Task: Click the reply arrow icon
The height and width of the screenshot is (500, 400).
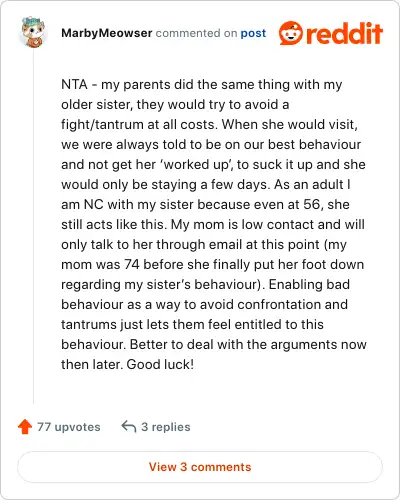Action: [129, 426]
